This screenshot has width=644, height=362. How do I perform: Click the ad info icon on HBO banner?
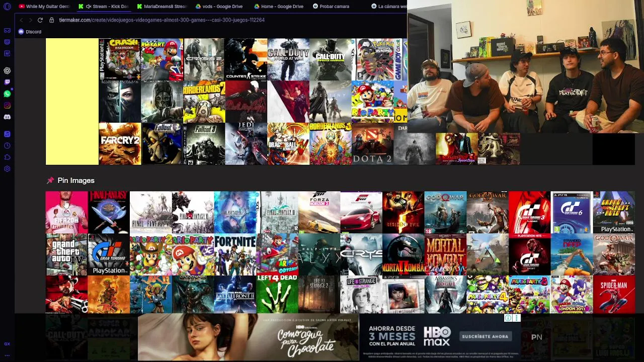point(508,318)
